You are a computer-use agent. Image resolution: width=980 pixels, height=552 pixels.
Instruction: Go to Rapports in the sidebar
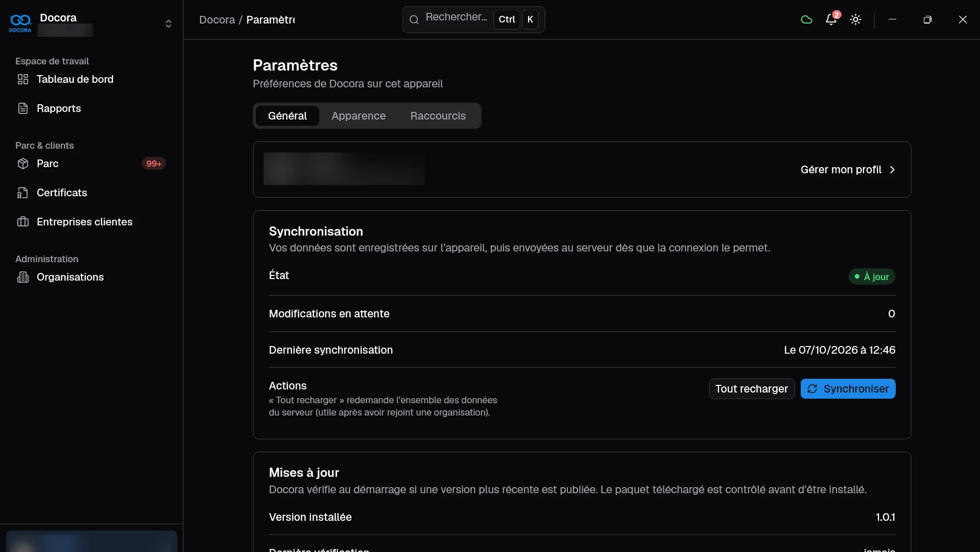click(x=91, y=108)
